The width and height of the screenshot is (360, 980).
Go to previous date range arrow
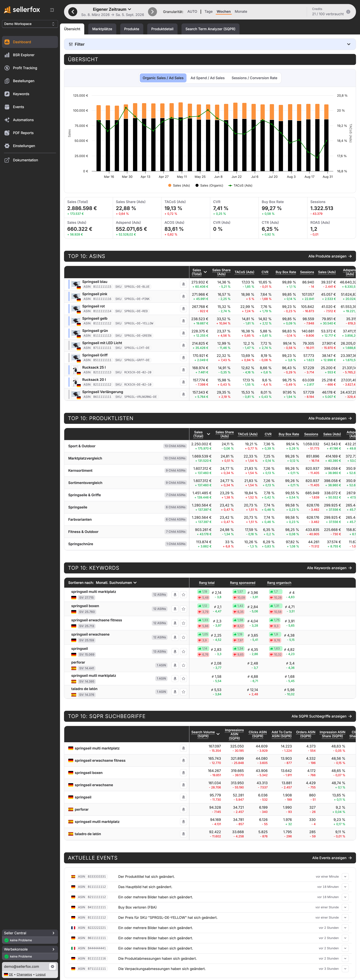(73, 12)
